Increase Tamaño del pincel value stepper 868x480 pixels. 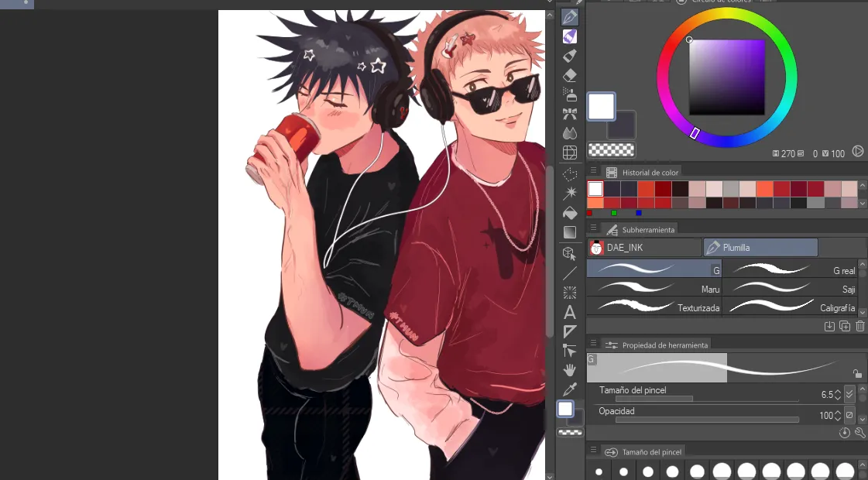point(838,392)
